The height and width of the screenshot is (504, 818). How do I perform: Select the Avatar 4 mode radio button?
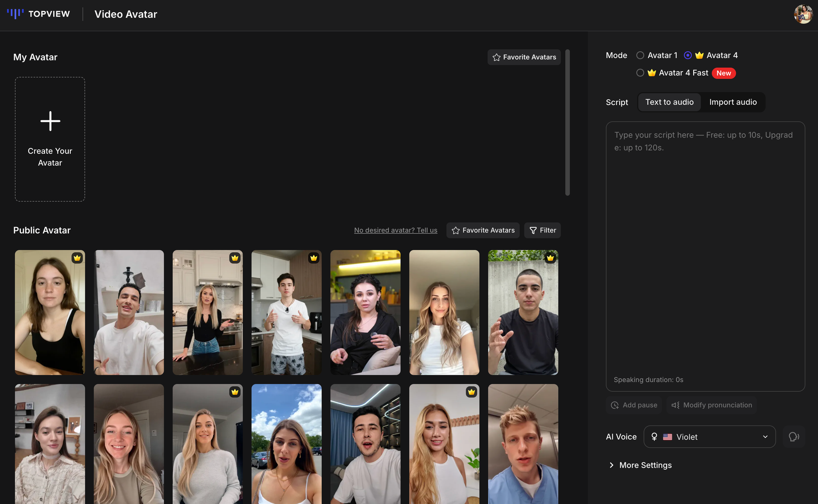(688, 55)
